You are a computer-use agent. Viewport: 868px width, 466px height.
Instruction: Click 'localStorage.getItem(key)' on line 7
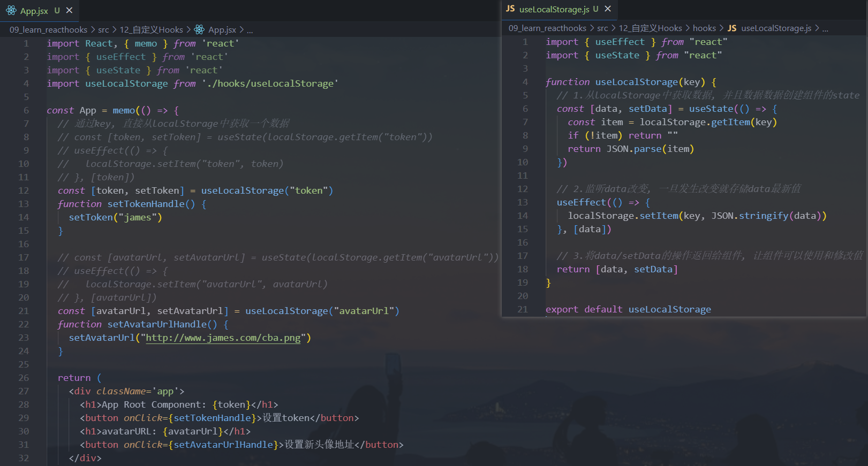pyautogui.click(x=708, y=122)
